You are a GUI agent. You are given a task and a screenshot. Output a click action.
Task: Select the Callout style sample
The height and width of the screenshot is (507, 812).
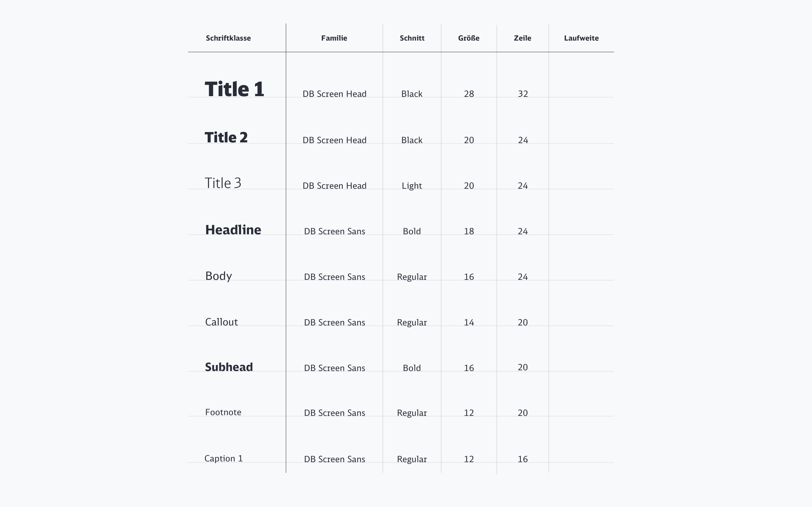pos(222,322)
